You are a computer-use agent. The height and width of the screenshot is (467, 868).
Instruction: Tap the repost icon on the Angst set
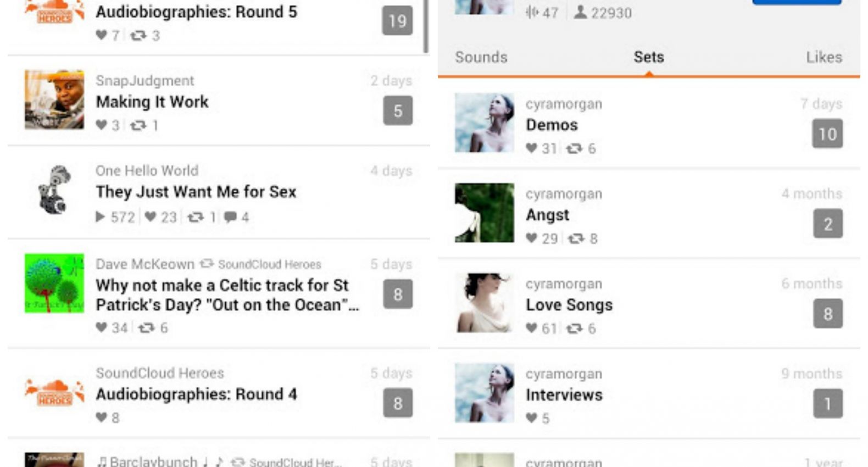tap(576, 238)
